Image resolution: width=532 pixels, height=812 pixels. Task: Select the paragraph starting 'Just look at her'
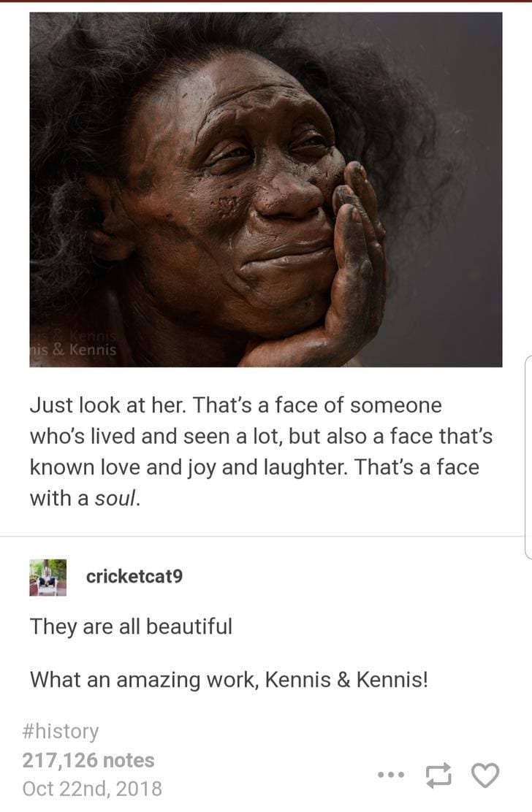[261, 451]
